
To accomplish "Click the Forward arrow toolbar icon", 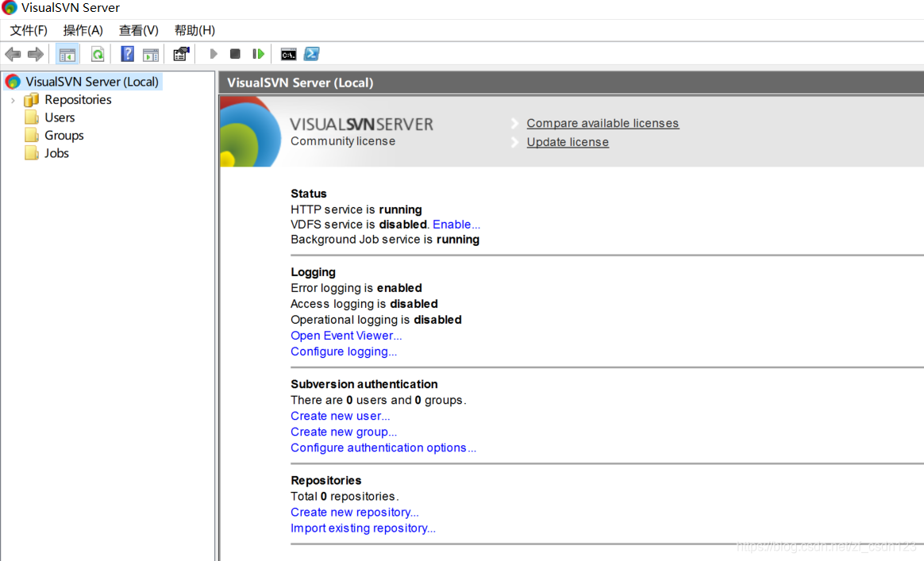I will pos(36,54).
